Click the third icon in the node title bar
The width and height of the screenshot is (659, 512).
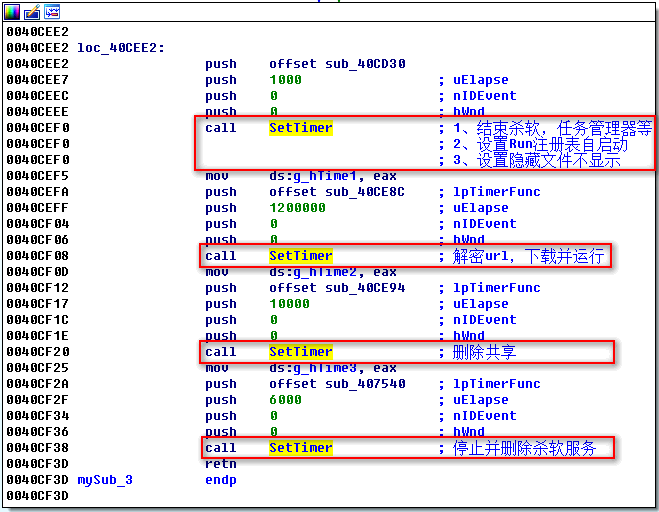(x=51, y=11)
